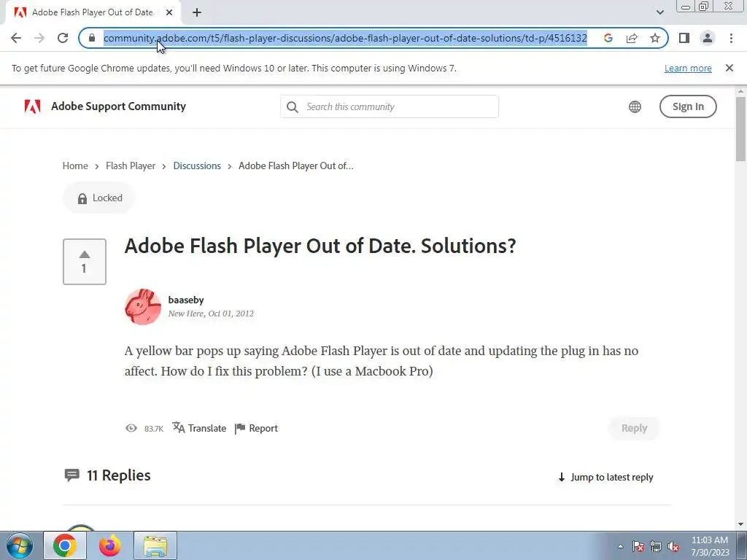Expand the tab search chevron
Screen dimensions: 747x560
point(660,12)
